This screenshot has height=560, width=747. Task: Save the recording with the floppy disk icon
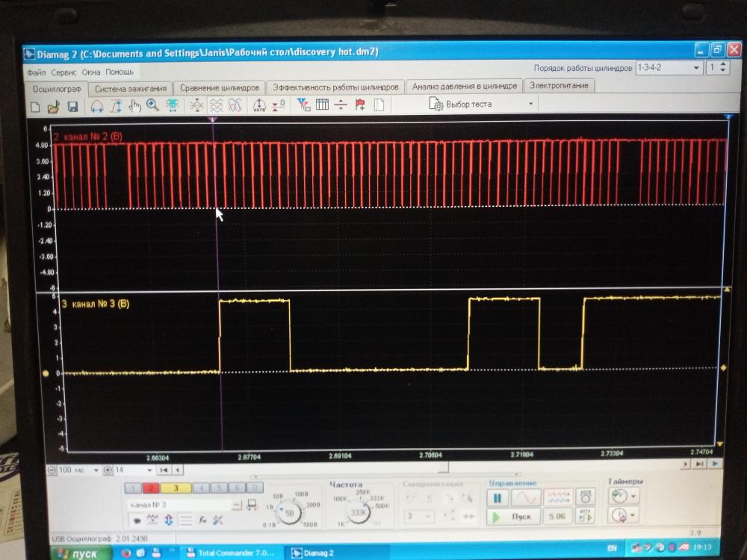click(x=72, y=107)
